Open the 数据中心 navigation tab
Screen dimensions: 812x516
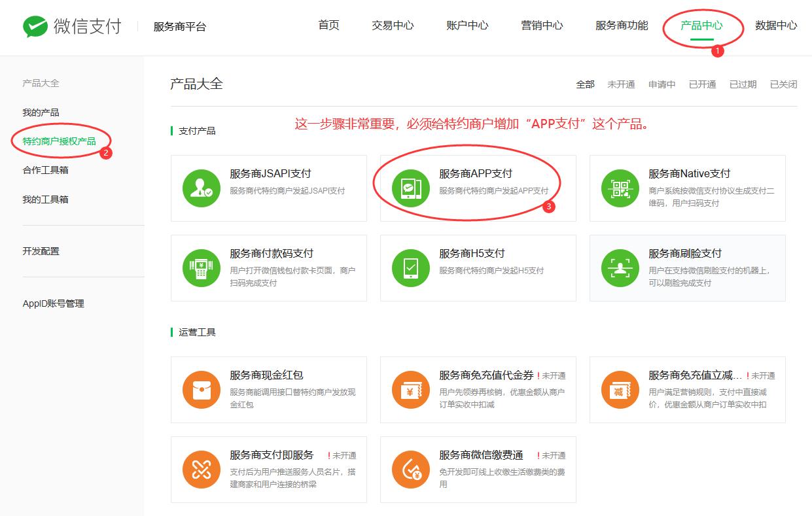(776, 26)
